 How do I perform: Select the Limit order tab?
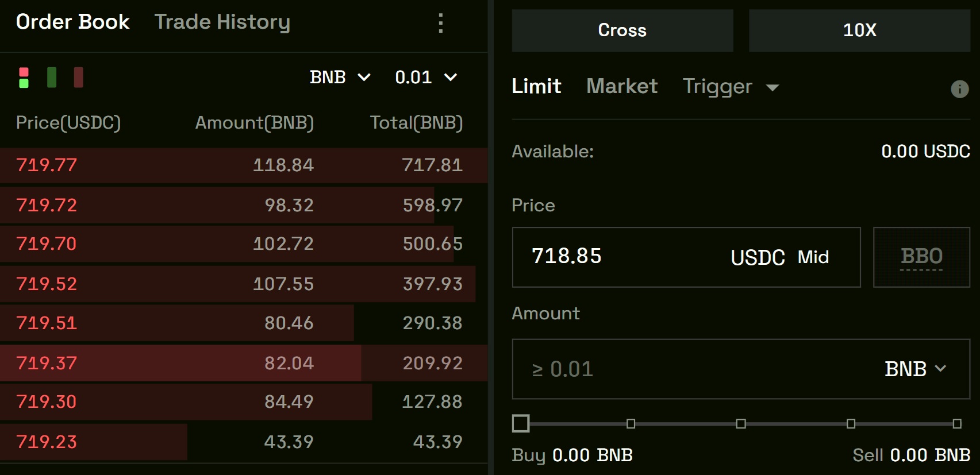(536, 86)
